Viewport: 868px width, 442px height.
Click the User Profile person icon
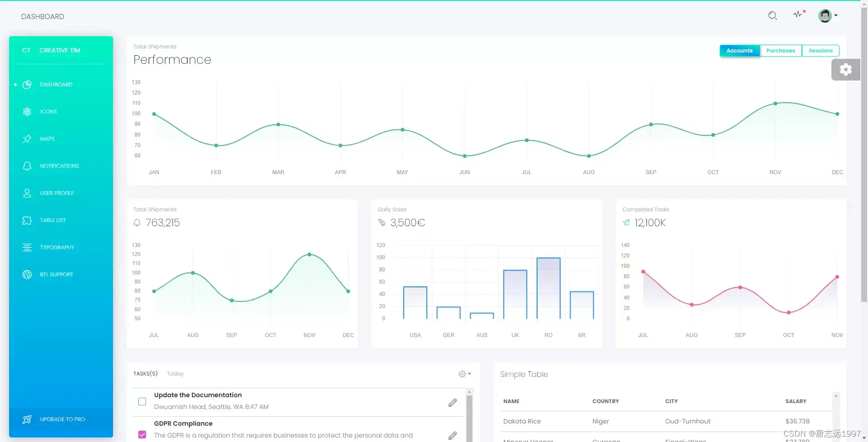click(27, 193)
